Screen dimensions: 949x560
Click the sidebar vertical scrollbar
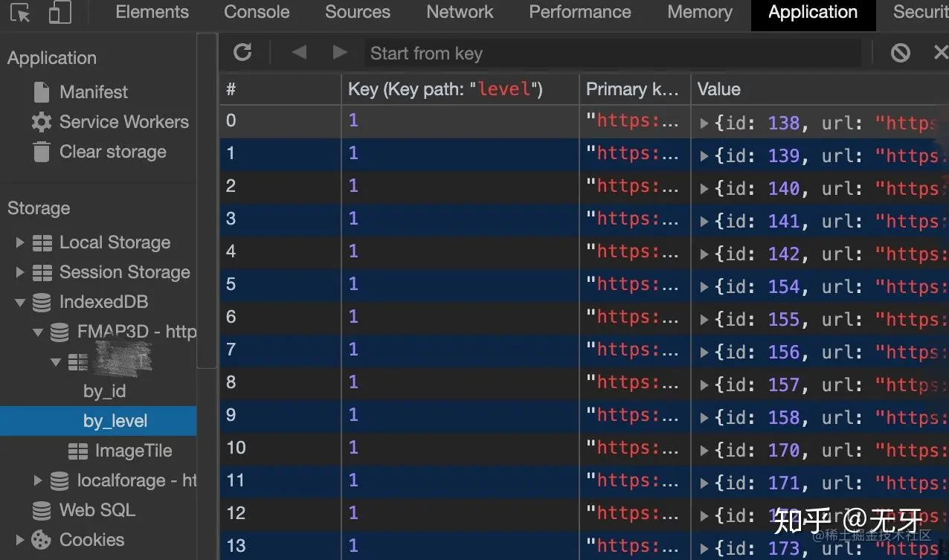click(208, 201)
